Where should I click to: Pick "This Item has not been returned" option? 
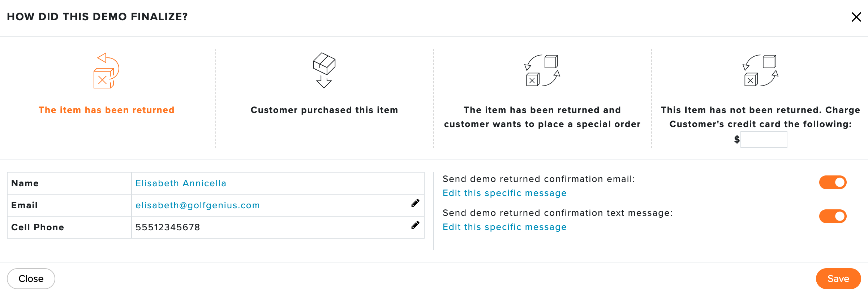click(760, 117)
